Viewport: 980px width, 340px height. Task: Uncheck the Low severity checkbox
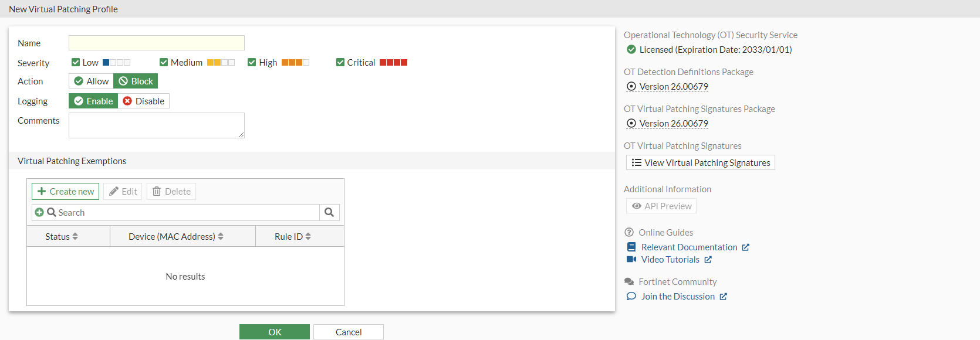76,62
